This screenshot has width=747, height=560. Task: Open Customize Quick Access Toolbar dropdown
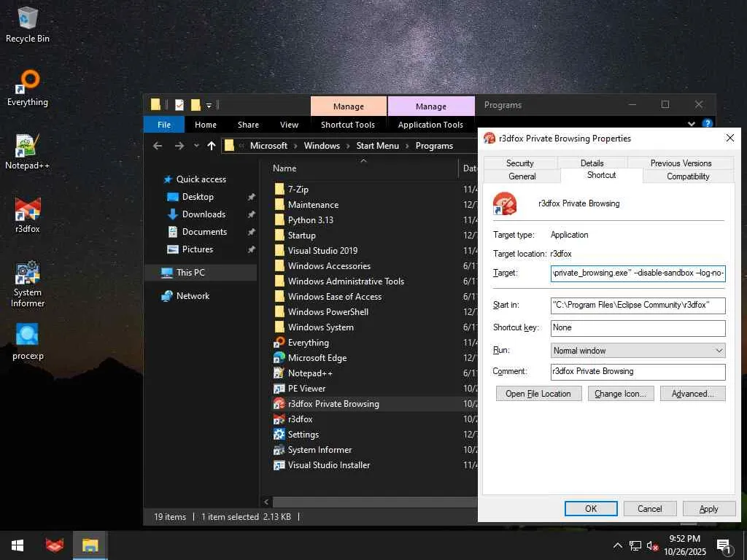(x=209, y=105)
